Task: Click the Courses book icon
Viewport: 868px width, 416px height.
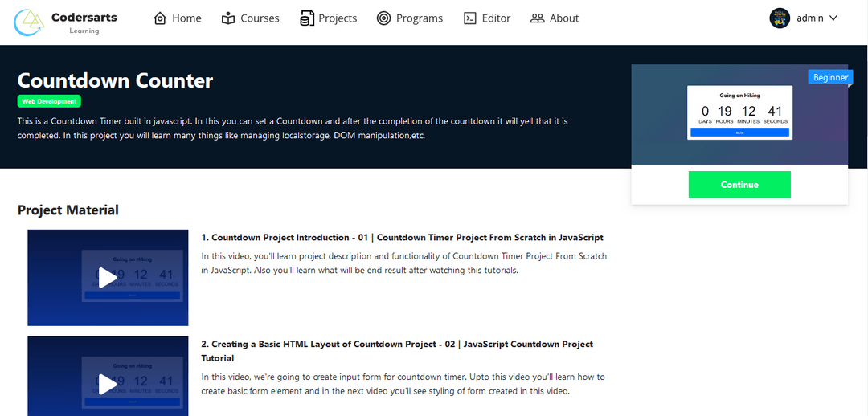Action: 228,18
